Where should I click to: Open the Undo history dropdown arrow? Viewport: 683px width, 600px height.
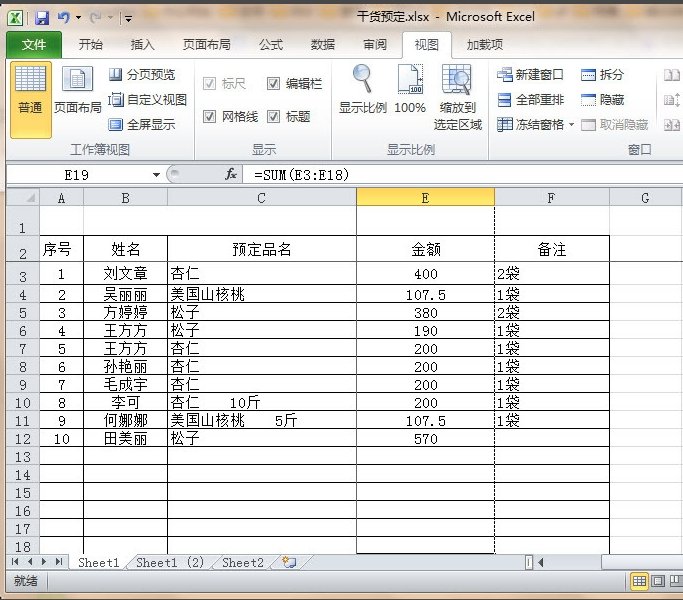(78, 18)
